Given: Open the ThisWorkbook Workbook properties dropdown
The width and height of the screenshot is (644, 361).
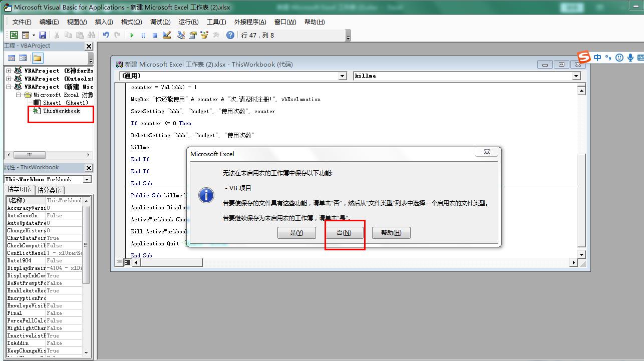Looking at the screenshot, I should [x=87, y=179].
